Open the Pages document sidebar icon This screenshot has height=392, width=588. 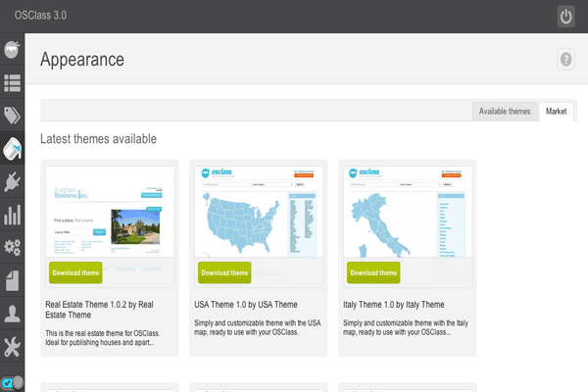pyautogui.click(x=12, y=280)
